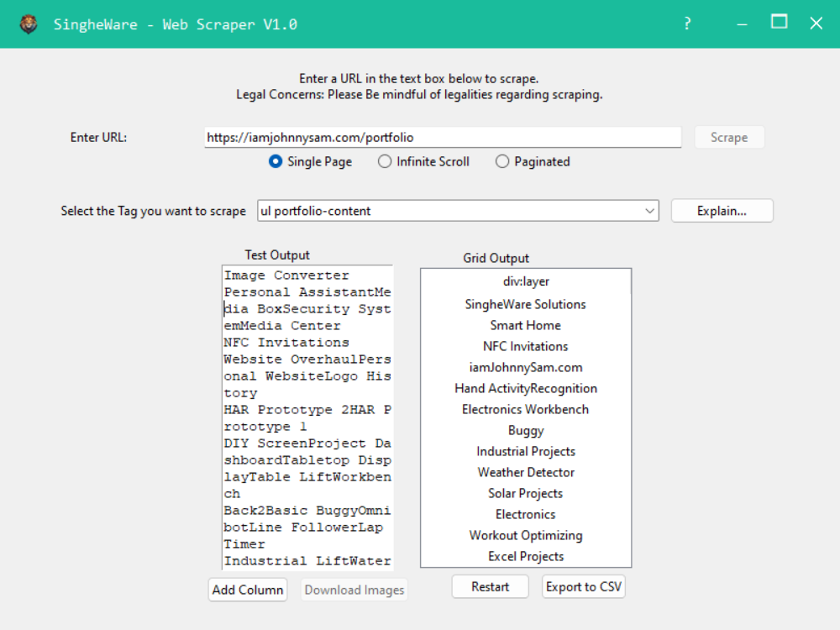Image resolution: width=840 pixels, height=630 pixels.
Task: Click the Restart button
Action: pyautogui.click(x=490, y=586)
